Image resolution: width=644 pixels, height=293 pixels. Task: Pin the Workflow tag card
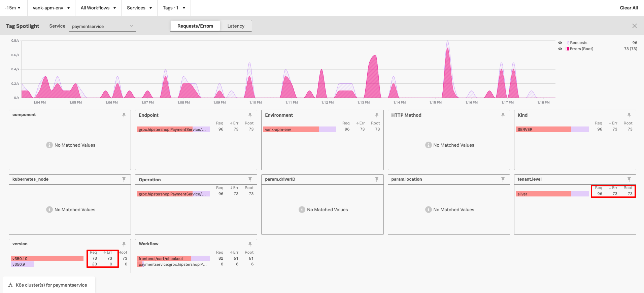[x=250, y=244]
